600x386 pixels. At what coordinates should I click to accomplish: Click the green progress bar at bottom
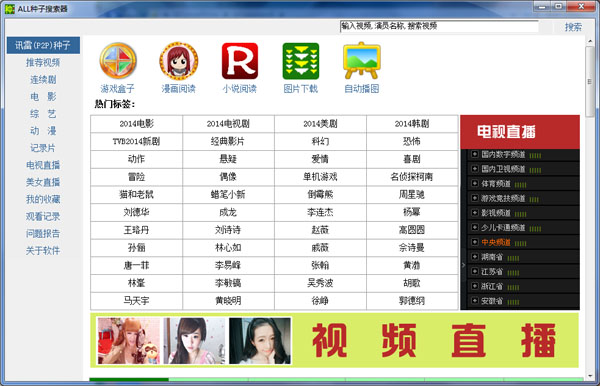pos(129,379)
